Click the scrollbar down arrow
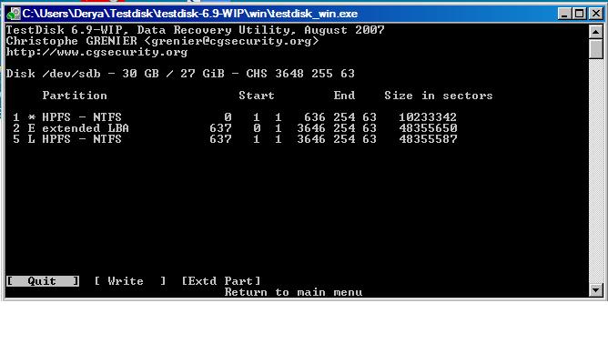The height and width of the screenshot is (364, 608). (595, 289)
